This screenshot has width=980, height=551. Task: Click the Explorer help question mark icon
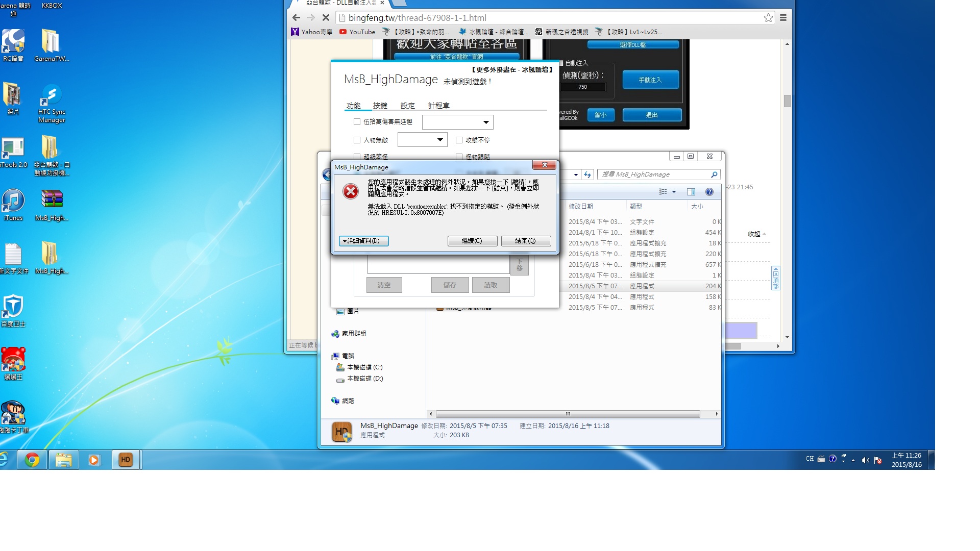(x=709, y=192)
